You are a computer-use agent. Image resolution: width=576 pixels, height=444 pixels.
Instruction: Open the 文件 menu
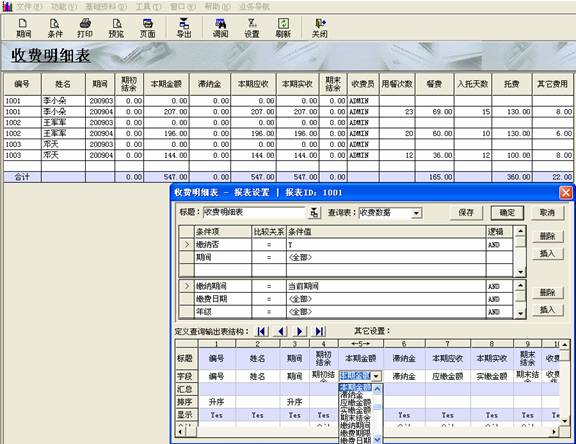(29, 6)
